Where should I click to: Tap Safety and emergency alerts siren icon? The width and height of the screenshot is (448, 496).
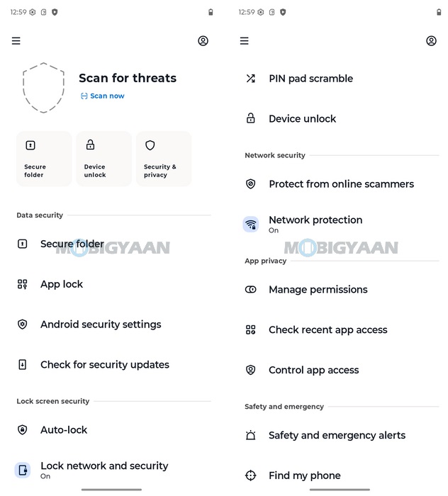pos(251,436)
